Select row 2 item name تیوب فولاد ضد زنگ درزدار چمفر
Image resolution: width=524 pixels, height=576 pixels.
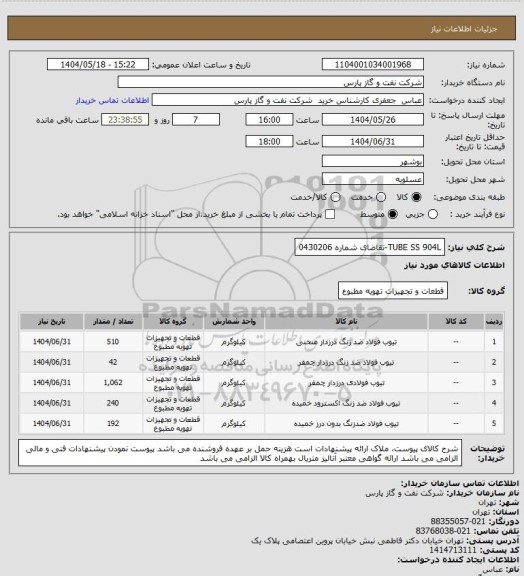click(346, 363)
